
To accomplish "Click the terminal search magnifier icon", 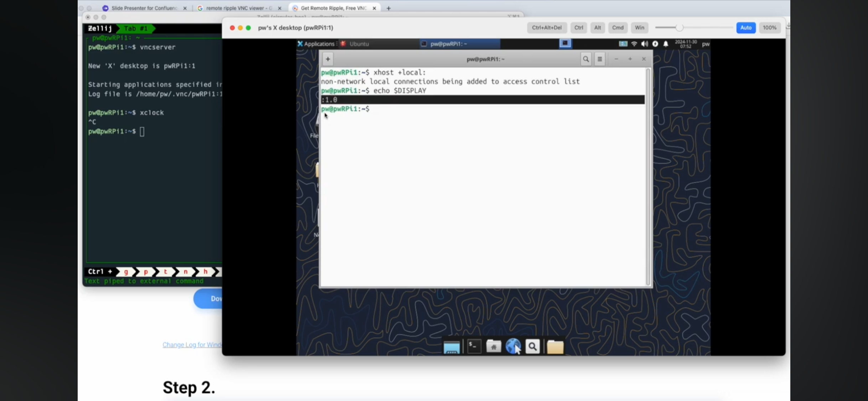I will 585,59.
